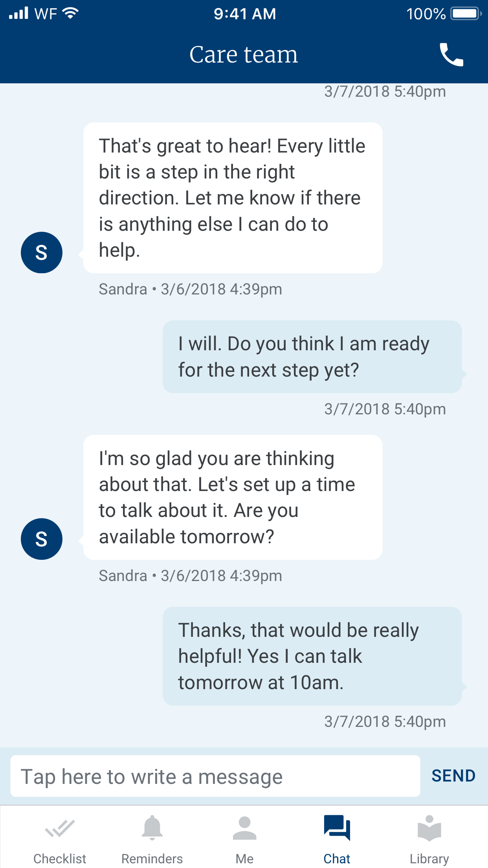Tap the "tomorrow at 10am" reply bubble
Viewport: 488px width, 868px height.
[312, 656]
